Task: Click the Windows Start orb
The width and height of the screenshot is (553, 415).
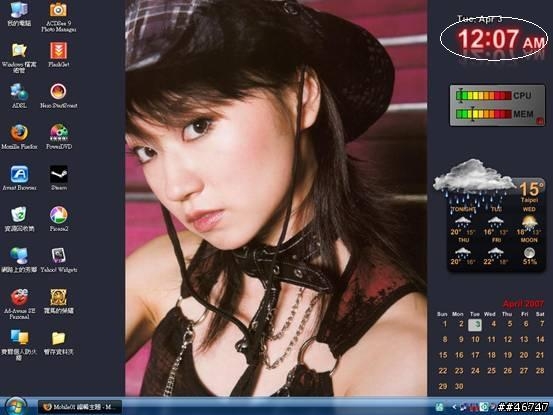Action: [16, 407]
